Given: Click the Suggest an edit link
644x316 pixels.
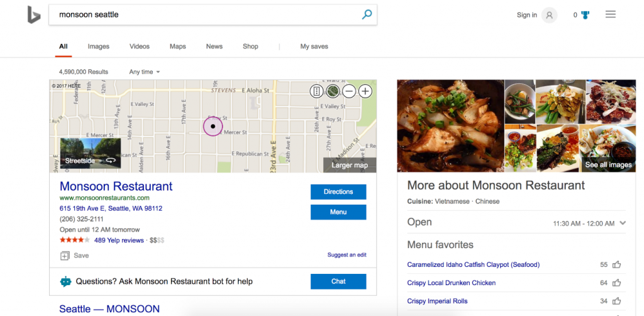Looking at the screenshot, I should pyautogui.click(x=347, y=255).
